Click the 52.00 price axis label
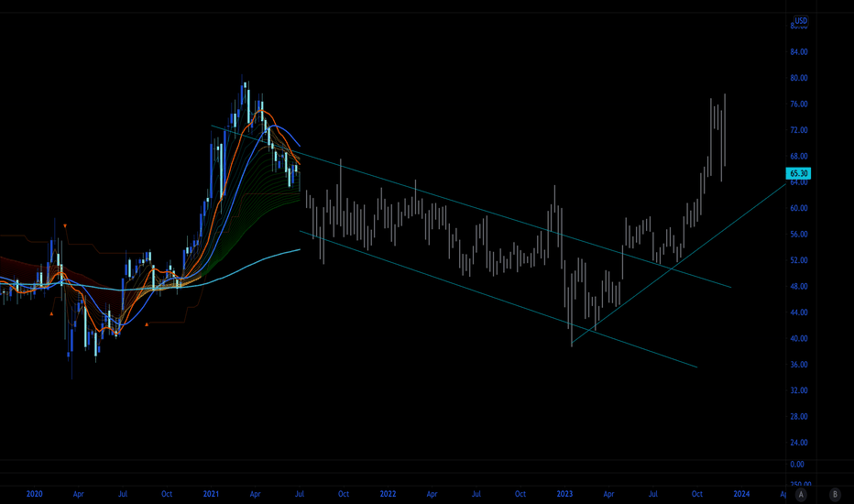The image size is (854, 504). click(799, 260)
